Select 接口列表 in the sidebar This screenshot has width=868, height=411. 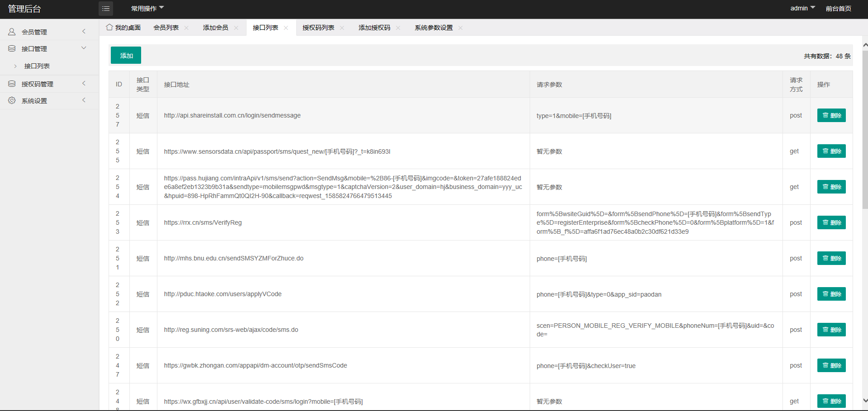point(37,66)
